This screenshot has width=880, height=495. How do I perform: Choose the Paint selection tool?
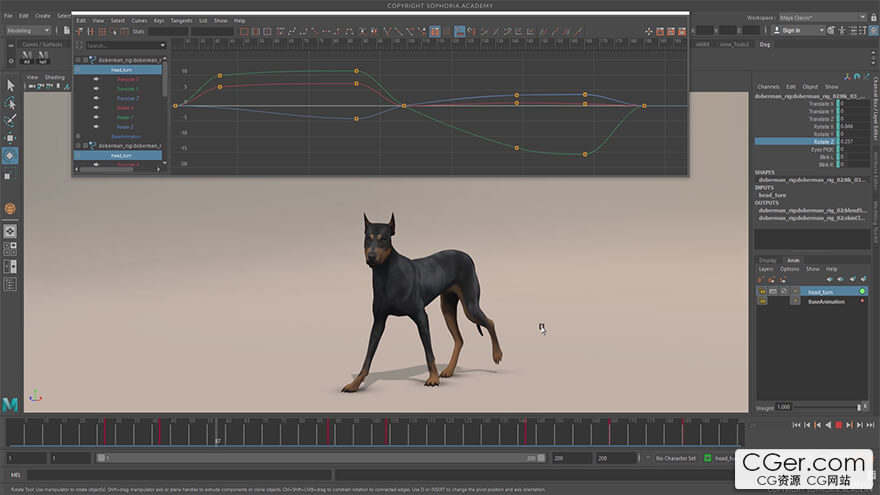(10, 121)
